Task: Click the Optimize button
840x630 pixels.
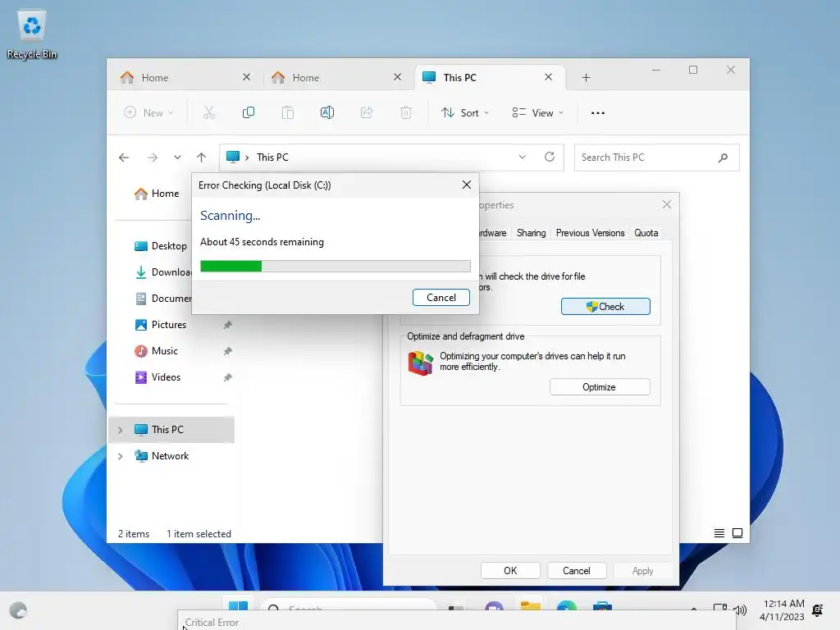Action: [x=600, y=387]
